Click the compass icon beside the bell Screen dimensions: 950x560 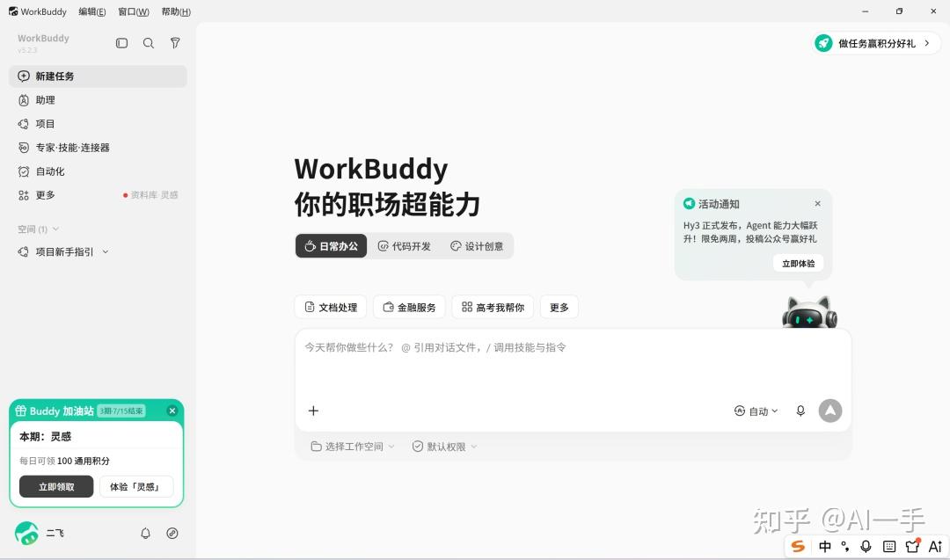click(172, 534)
